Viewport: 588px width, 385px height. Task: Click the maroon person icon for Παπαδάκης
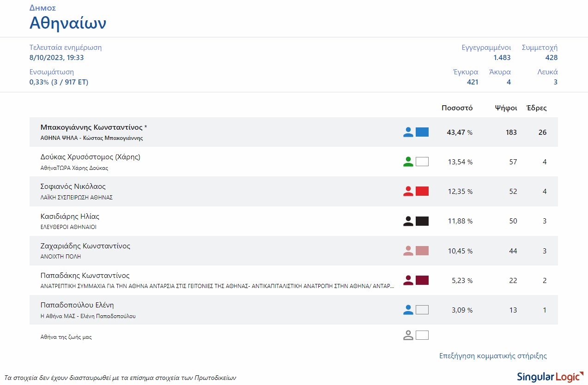click(x=408, y=280)
